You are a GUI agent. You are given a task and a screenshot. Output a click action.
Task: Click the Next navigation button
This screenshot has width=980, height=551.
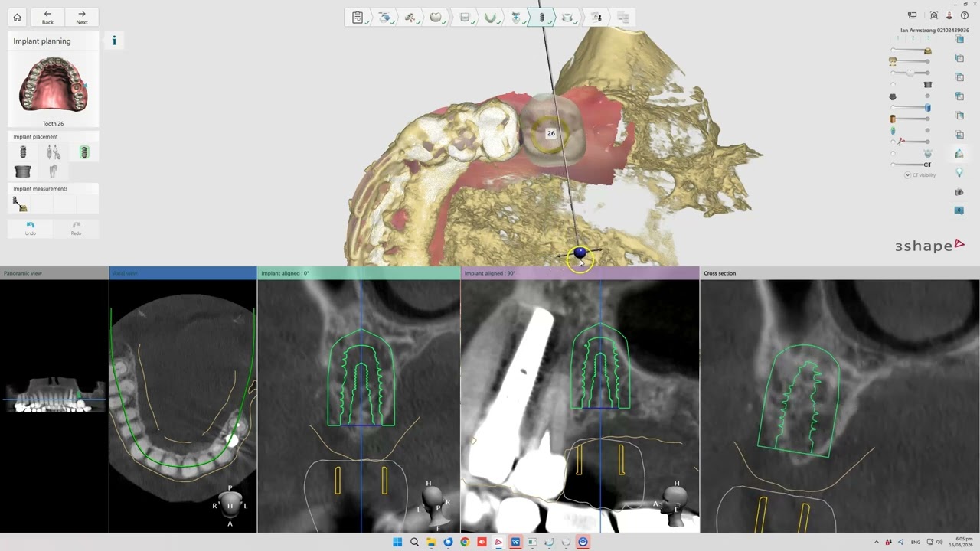tap(81, 17)
